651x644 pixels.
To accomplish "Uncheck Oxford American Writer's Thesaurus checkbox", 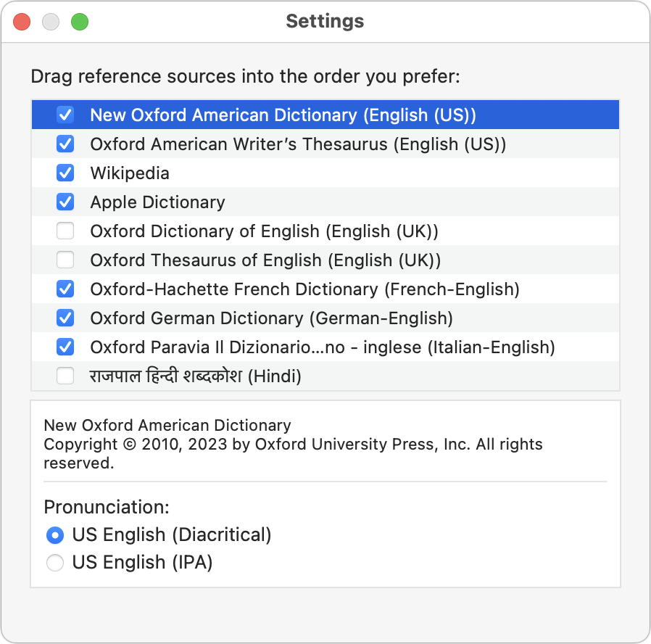I will (x=65, y=144).
